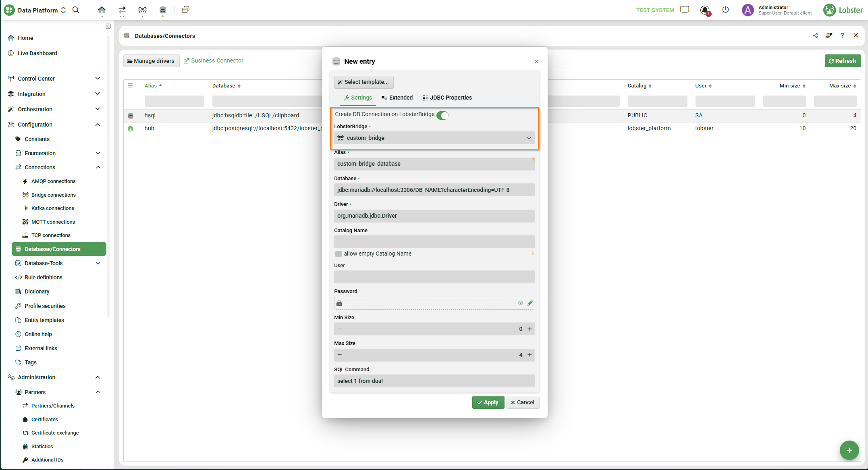
Task: Switch to the Extended tab
Action: 397,98
